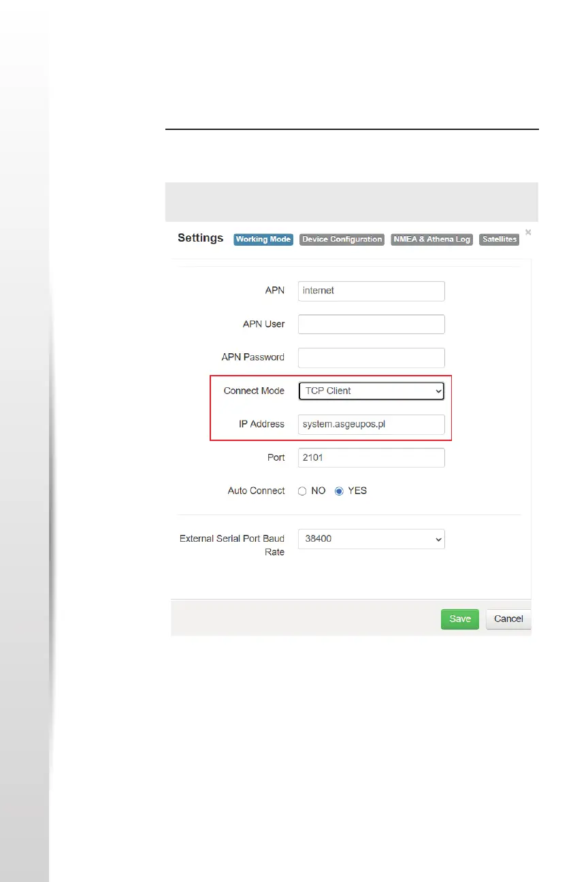Select YES for Auto Connect
The width and height of the screenshot is (588, 882).
[x=339, y=491]
